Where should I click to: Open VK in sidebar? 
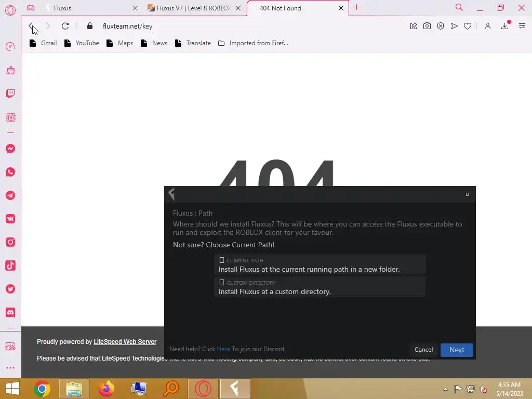click(10, 219)
